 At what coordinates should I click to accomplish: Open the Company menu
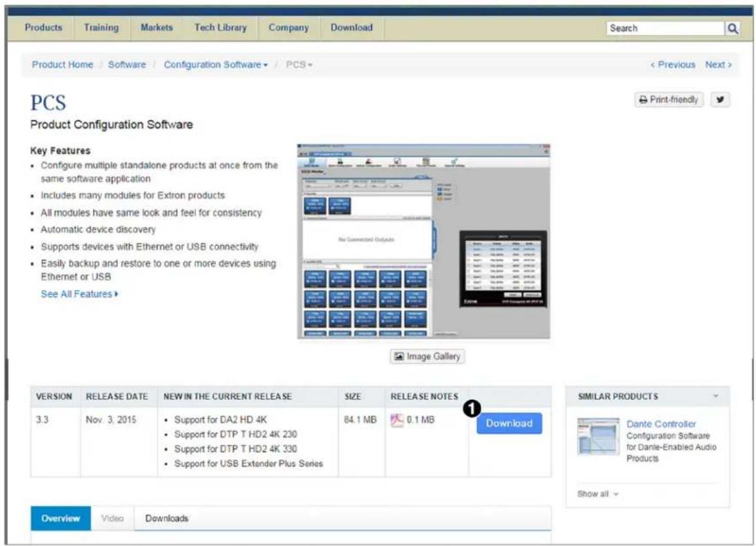click(288, 27)
